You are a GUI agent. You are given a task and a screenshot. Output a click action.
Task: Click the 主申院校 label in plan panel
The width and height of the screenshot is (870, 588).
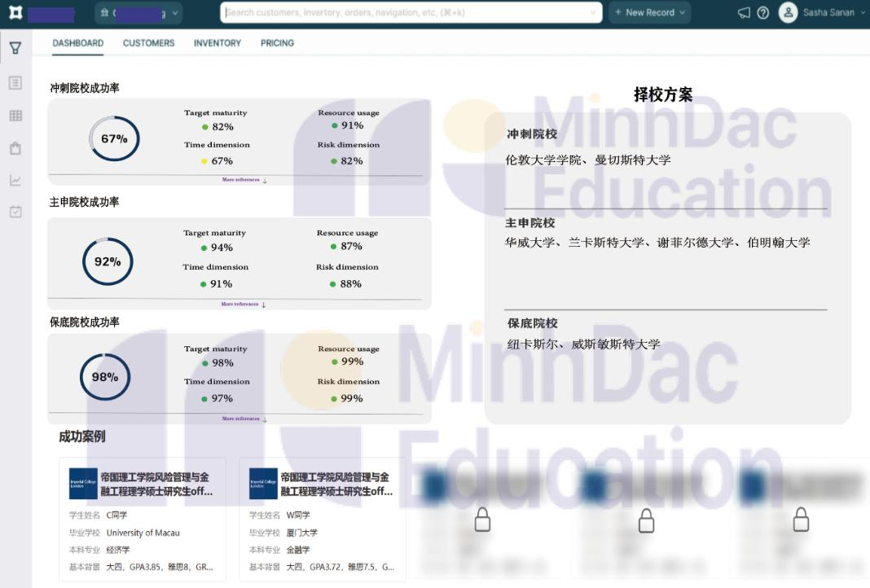[x=529, y=223]
